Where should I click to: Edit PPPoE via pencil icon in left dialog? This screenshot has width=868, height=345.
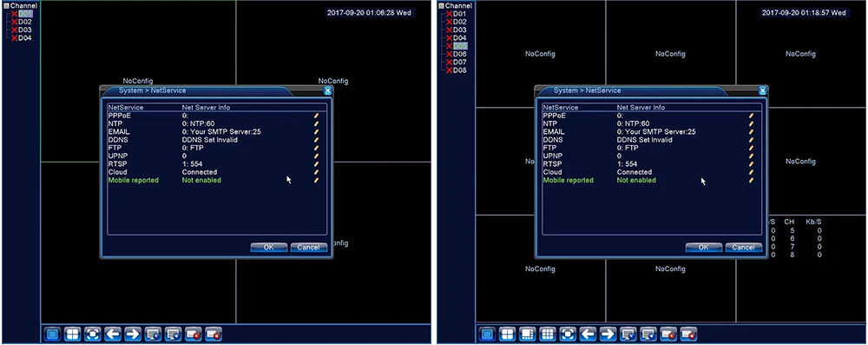[x=317, y=116]
